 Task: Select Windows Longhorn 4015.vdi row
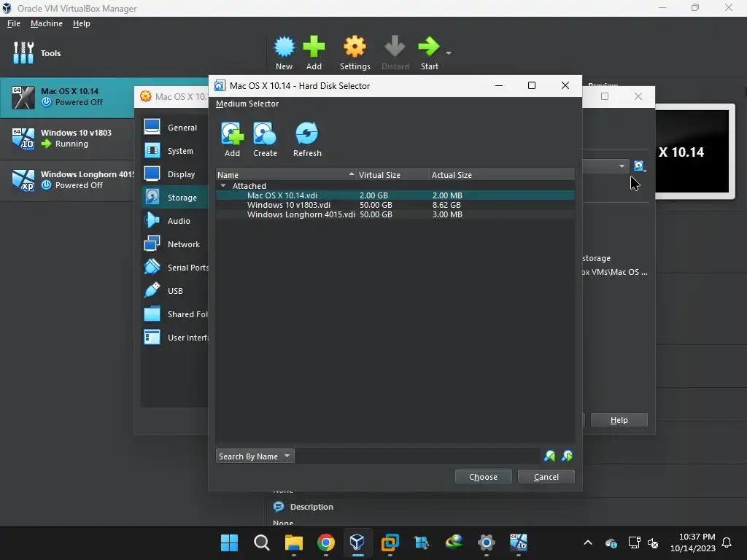tap(395, 214)
